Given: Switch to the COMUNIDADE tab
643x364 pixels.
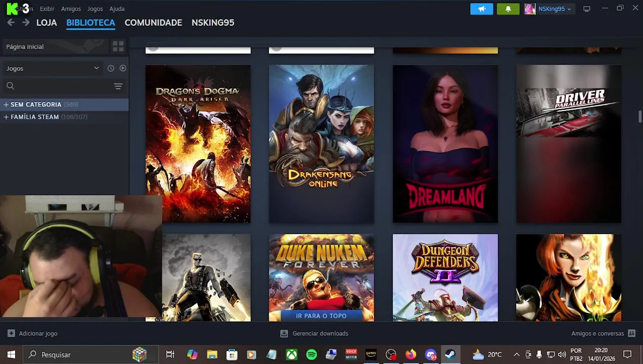Looking at the screenshot, I should (x=153, y=23).
